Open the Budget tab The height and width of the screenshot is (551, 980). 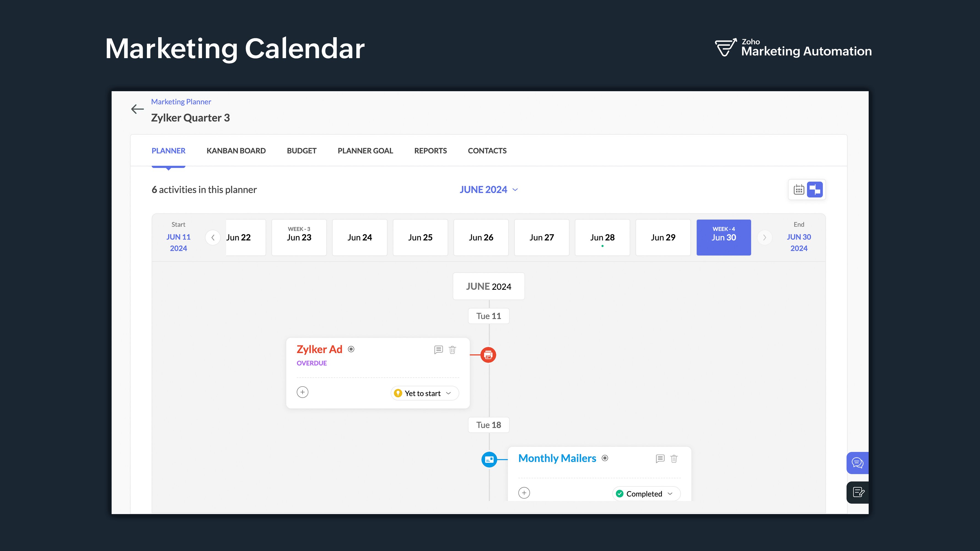(301, 151)
